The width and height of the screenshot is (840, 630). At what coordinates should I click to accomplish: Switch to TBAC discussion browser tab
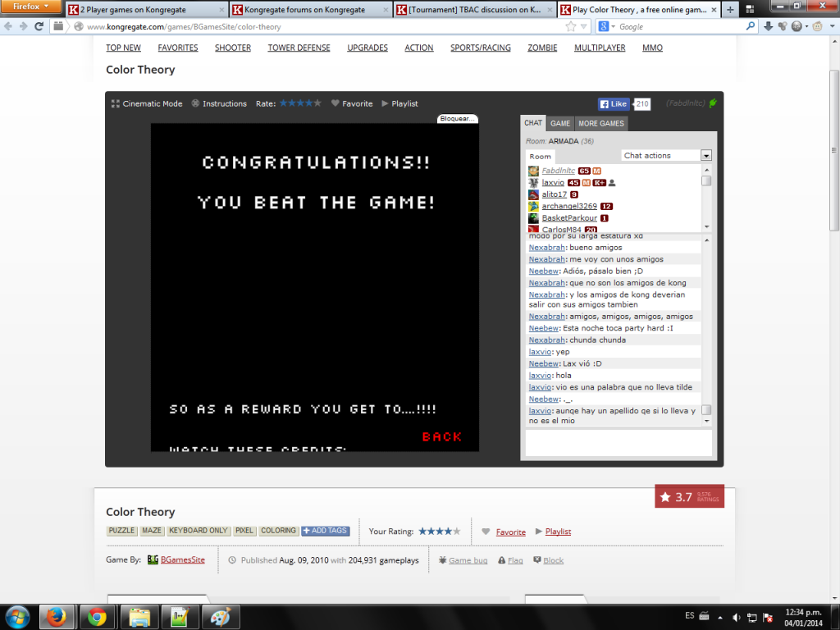pos(475,10)
